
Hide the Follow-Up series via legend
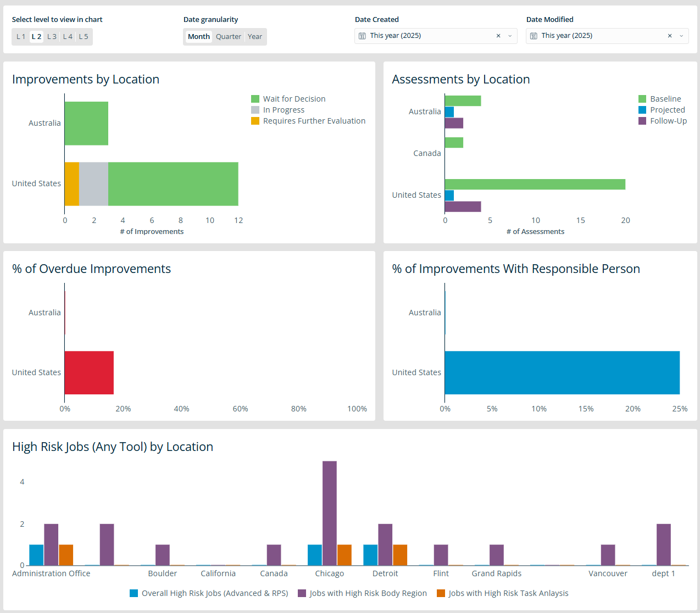668,121
